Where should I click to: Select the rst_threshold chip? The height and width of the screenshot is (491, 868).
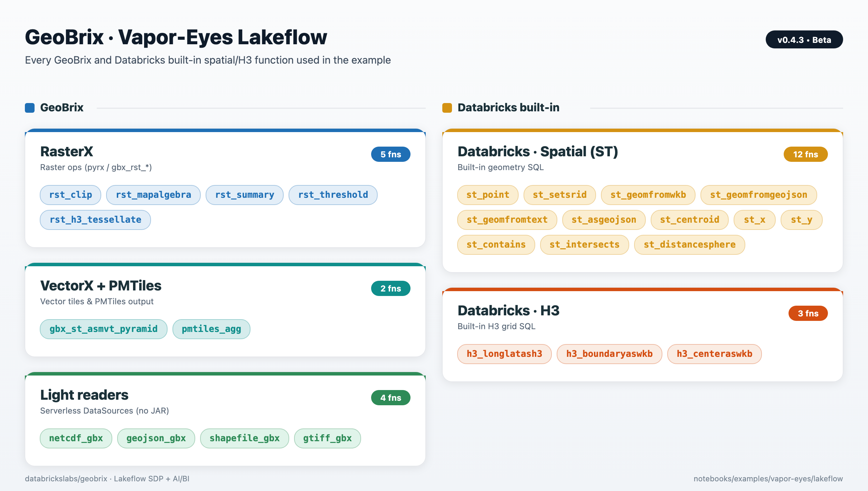(333, 195)
